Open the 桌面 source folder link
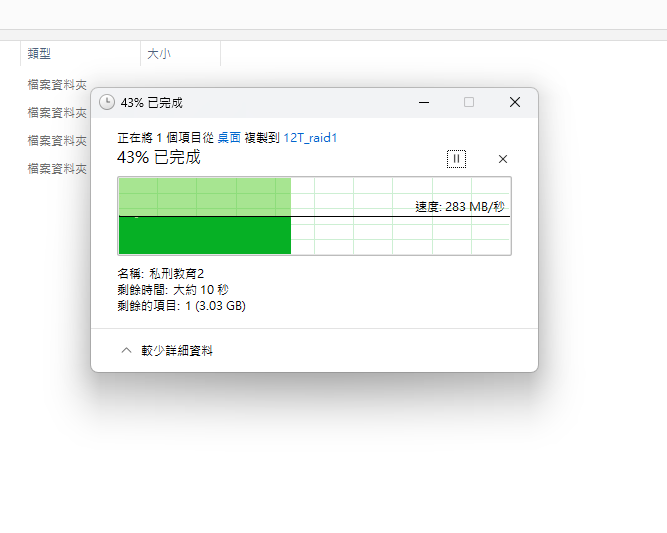The height and width of the screenshot is (533, 667). point(229,138)
